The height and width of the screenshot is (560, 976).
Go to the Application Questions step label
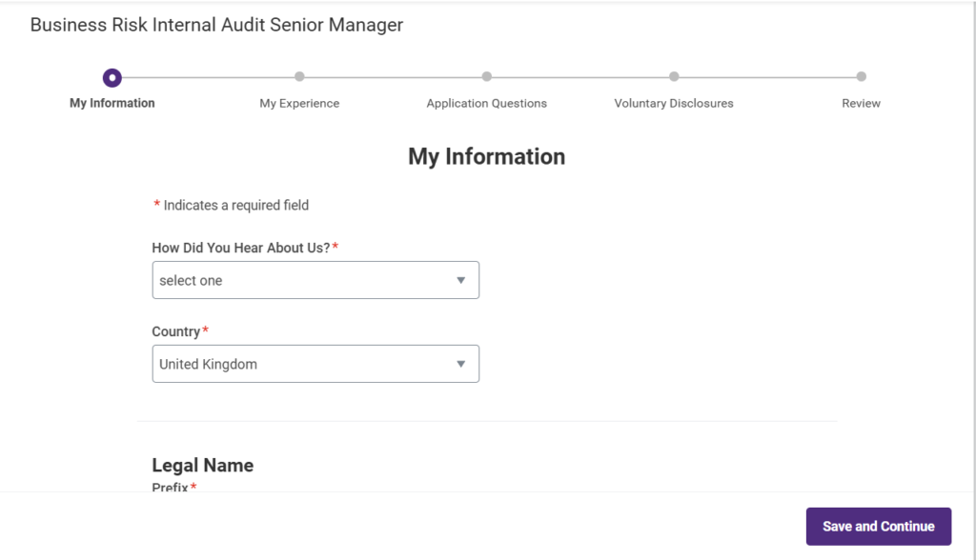tap(487, 103)
